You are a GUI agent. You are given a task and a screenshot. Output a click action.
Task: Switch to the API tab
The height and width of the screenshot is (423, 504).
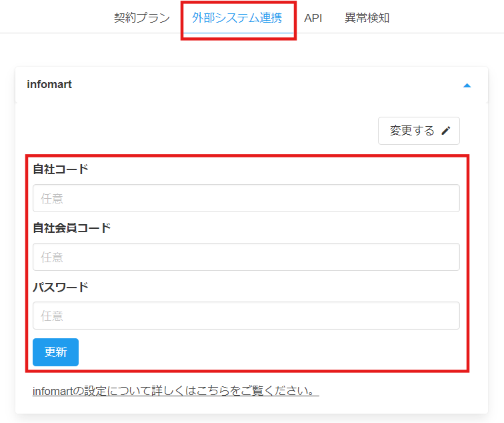pos(313,18)
